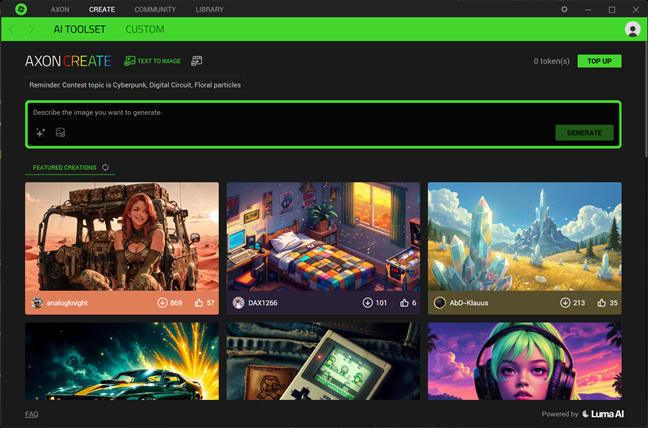
Task: Open the handheld game console thumbnail
Action: click(x=323, y=361)
